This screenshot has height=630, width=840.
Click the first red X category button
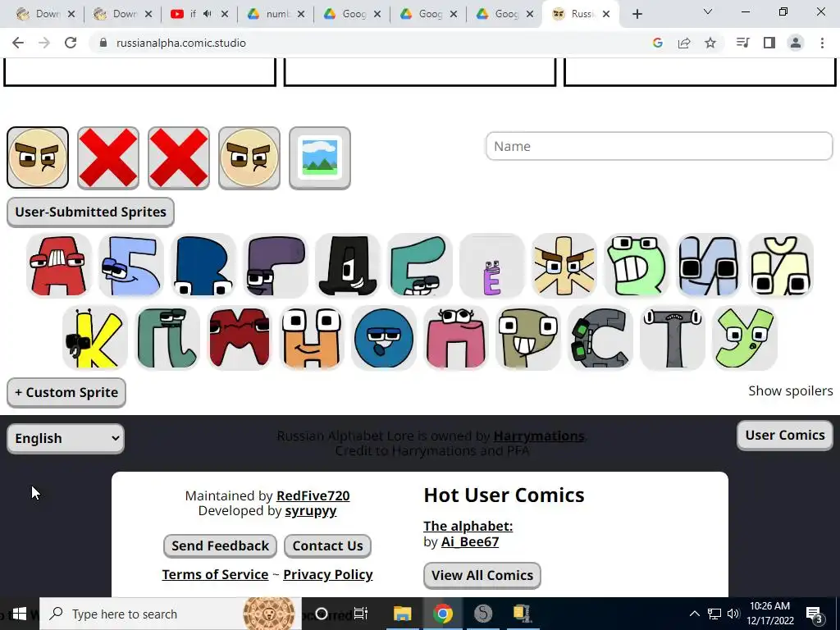(108, 157)
